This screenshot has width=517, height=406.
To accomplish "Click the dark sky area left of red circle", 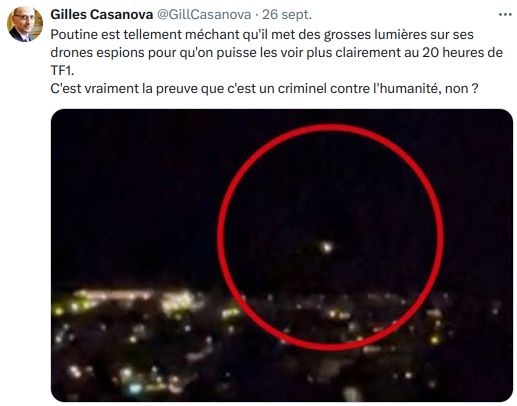I will (x=133, y=200).
